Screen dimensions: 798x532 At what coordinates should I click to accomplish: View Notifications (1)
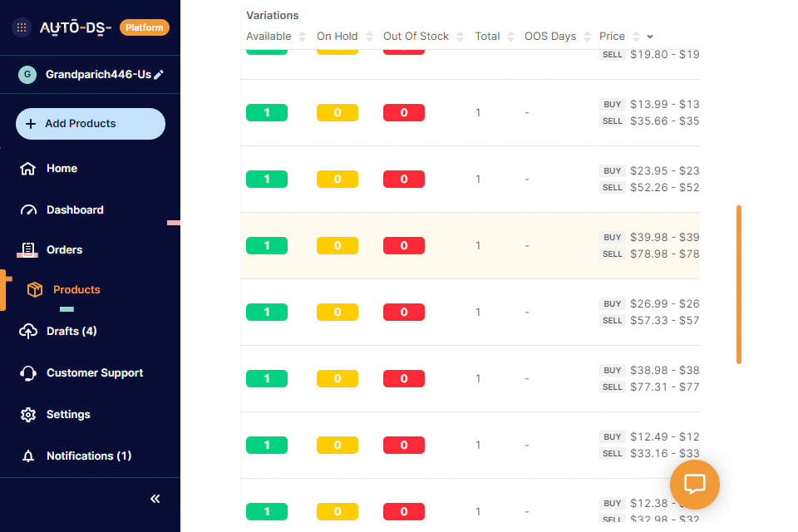coord(89,456)
